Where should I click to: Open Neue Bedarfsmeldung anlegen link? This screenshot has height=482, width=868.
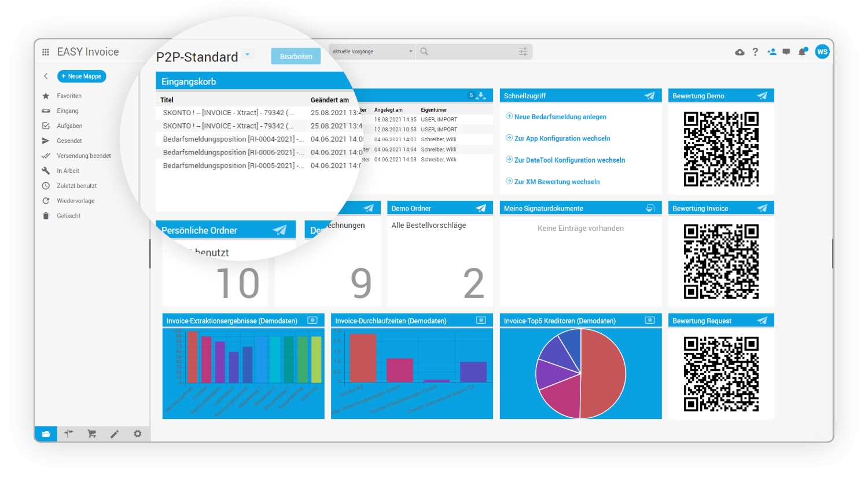coord(560,117)
